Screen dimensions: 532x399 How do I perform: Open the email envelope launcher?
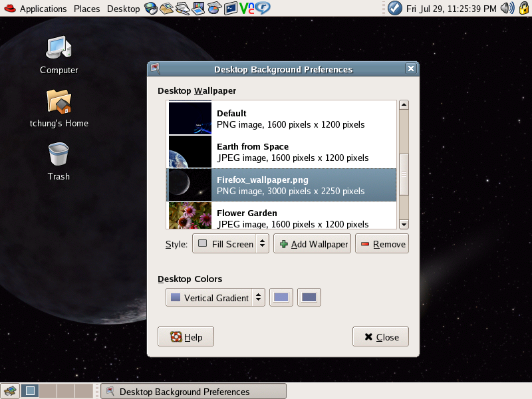click(167, 8)
